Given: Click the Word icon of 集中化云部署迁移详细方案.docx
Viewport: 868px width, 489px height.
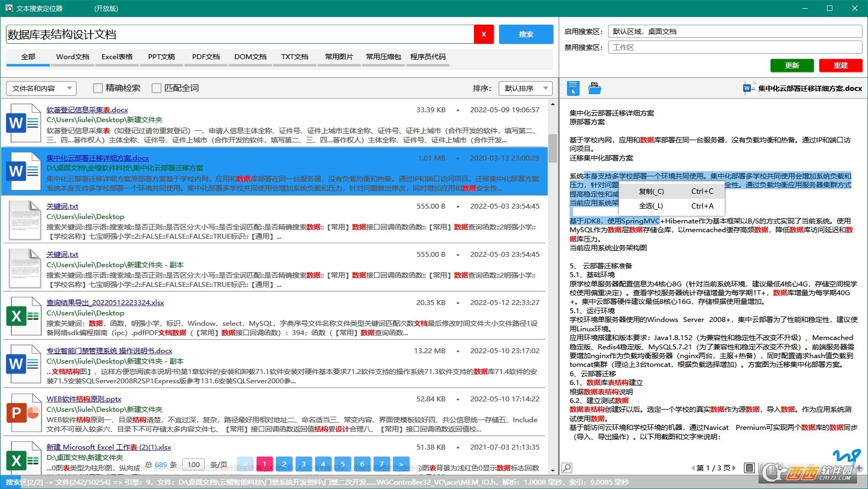Looking at the screenshot, I should [x=23, y=171].
